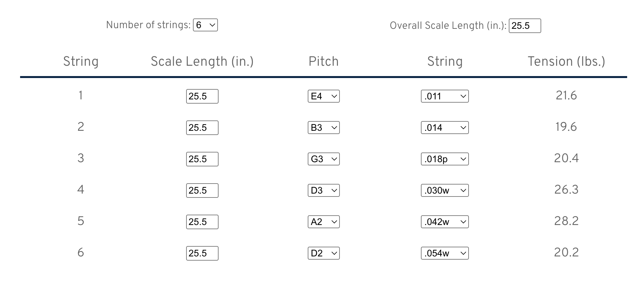
Task: Click string 5 scale length field
Action: coord(202,222)
